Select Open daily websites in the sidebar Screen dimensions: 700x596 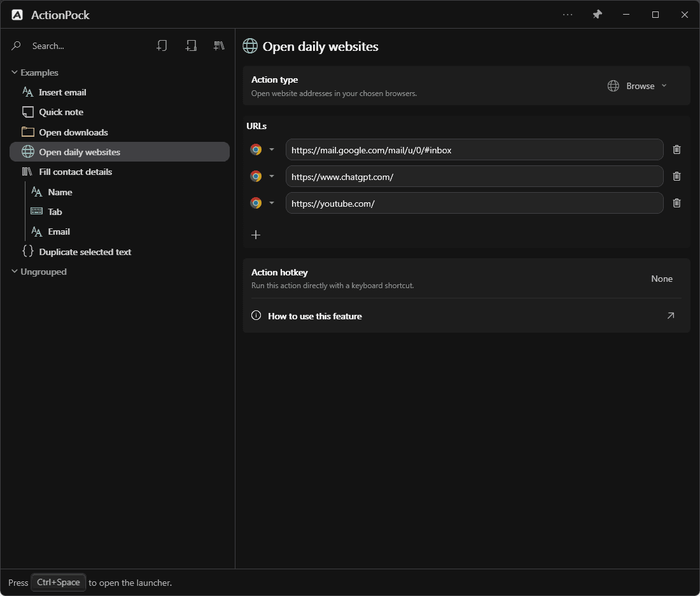pos(120,151)
